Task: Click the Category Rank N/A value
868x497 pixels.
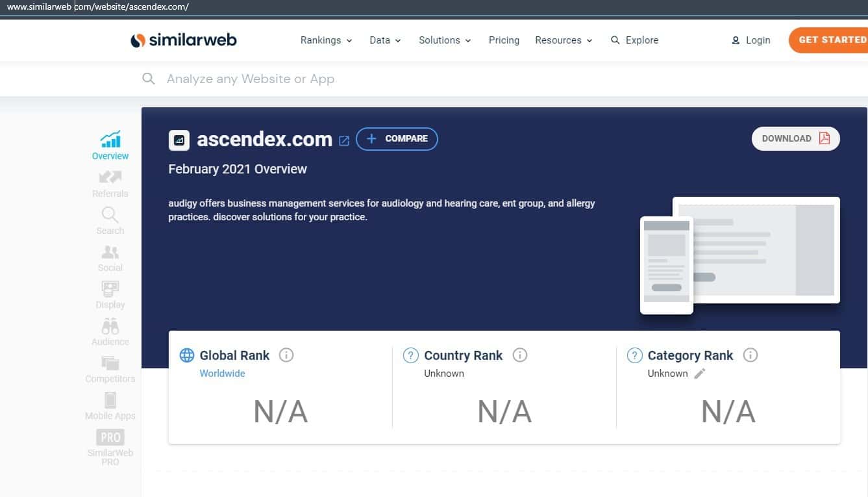Action: point(728,412)
